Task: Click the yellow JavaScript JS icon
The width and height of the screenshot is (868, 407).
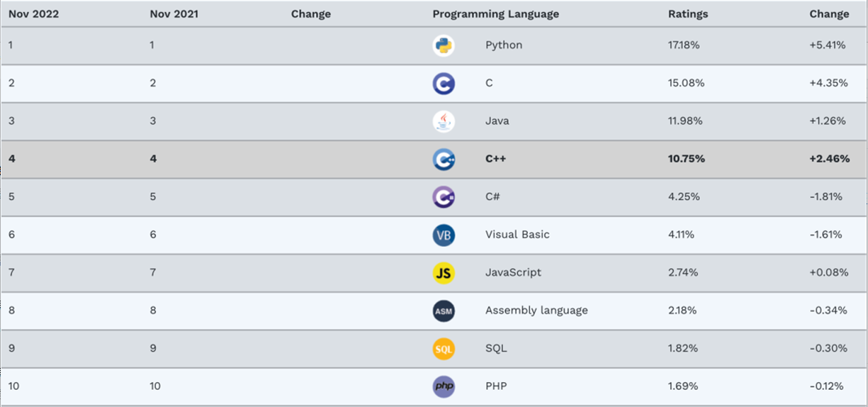Action: 444,273
